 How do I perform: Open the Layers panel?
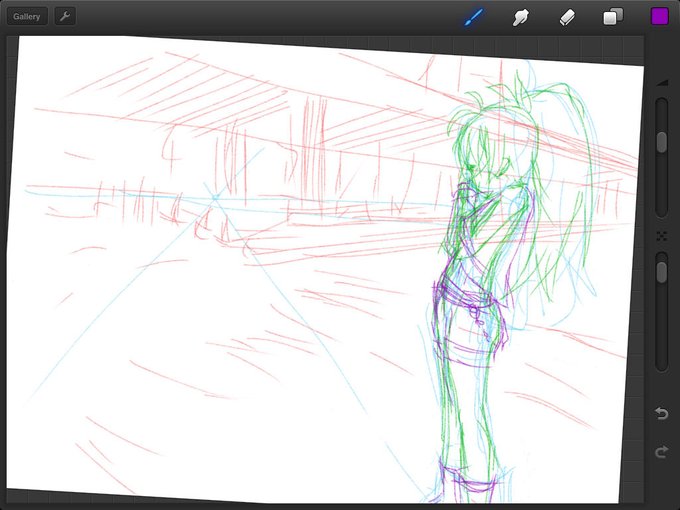point(613,17)
